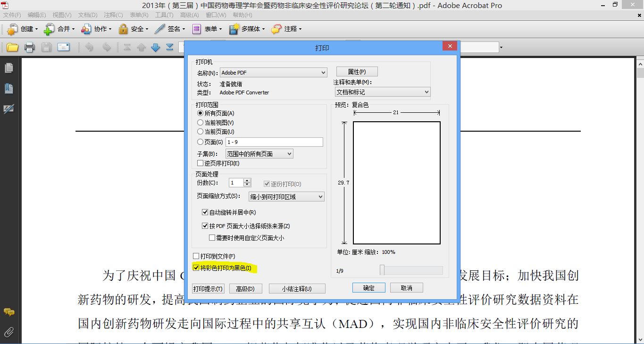Screen dimensions: 644x344
Task: Select 当前视图(V) radio button
Action: [x=200, y=123]
